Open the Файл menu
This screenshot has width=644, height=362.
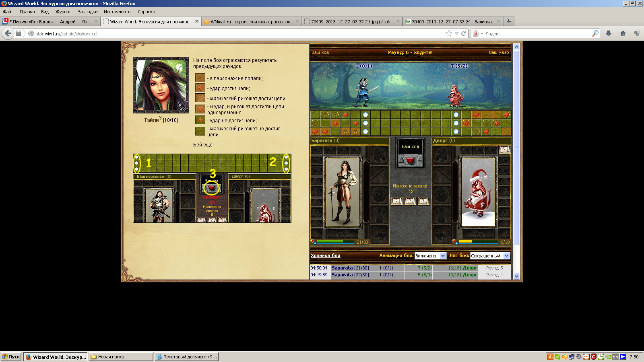click(x=8, y=12)
